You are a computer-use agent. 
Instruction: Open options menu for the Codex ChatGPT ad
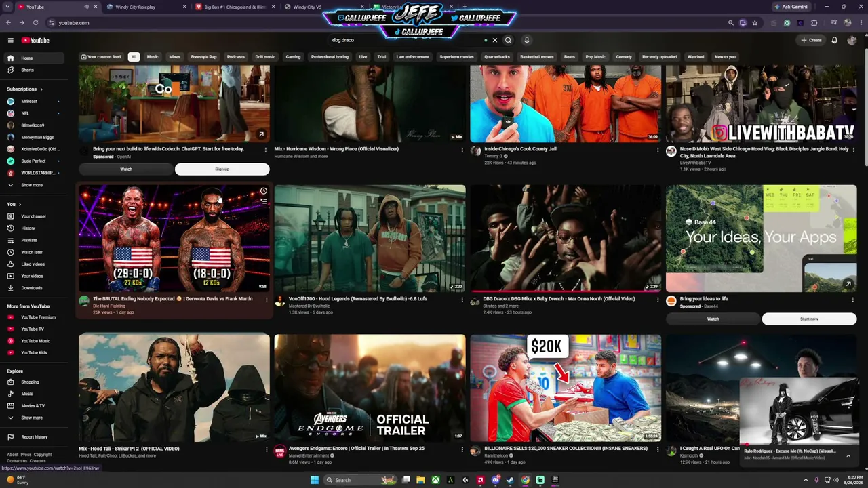tap(266, 150)
